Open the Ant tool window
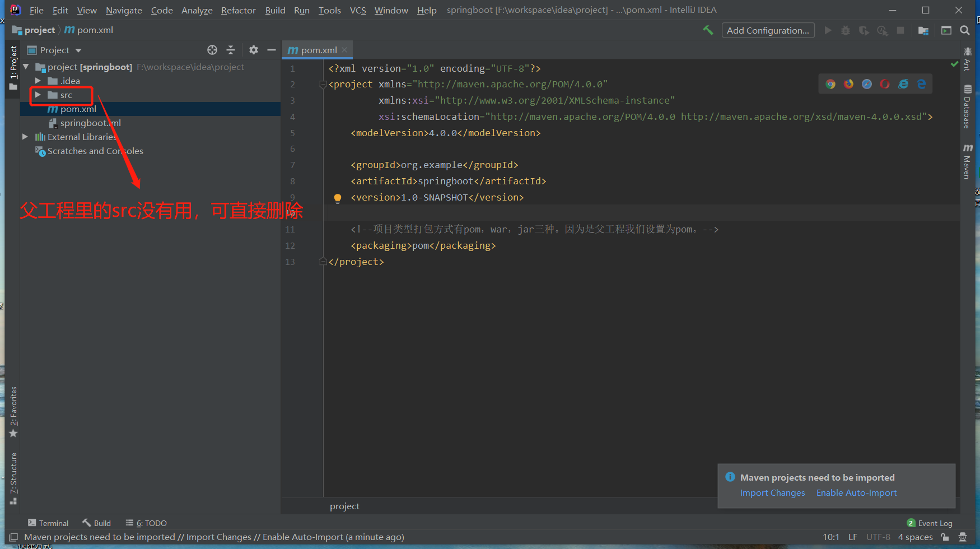 (968, 59)
